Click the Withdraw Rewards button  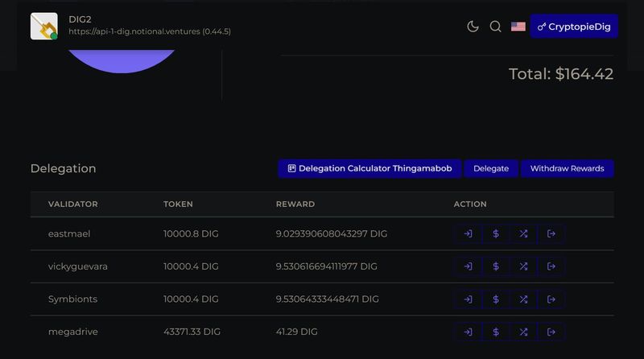pos(567,168)
